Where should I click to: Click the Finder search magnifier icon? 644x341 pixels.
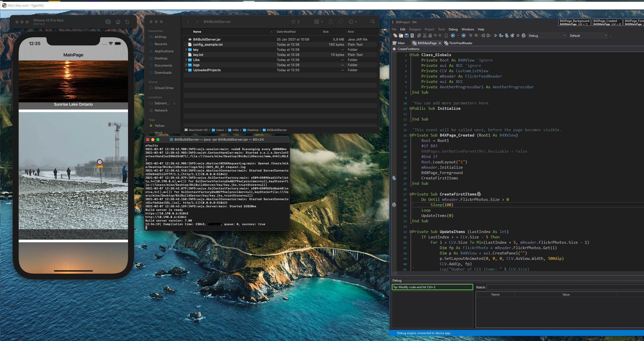(373, 22)
